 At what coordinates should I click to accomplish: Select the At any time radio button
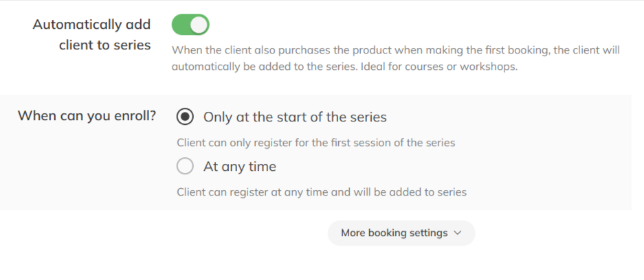coord(185,166)
